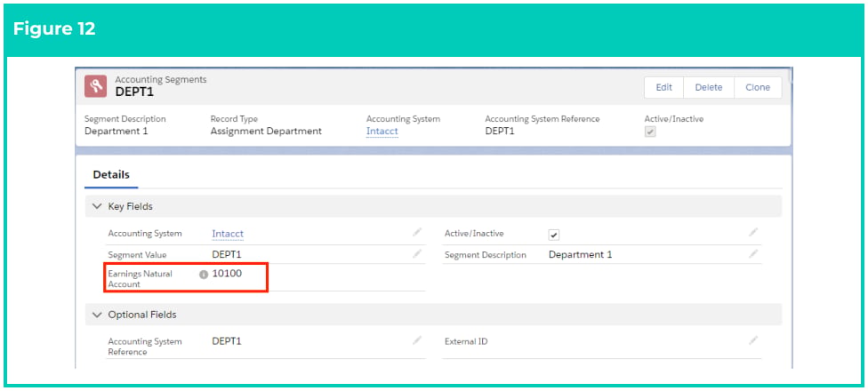Screen dimensions: 868x391
Task: Open Intacct link in record header
Action: pos(382,132)
